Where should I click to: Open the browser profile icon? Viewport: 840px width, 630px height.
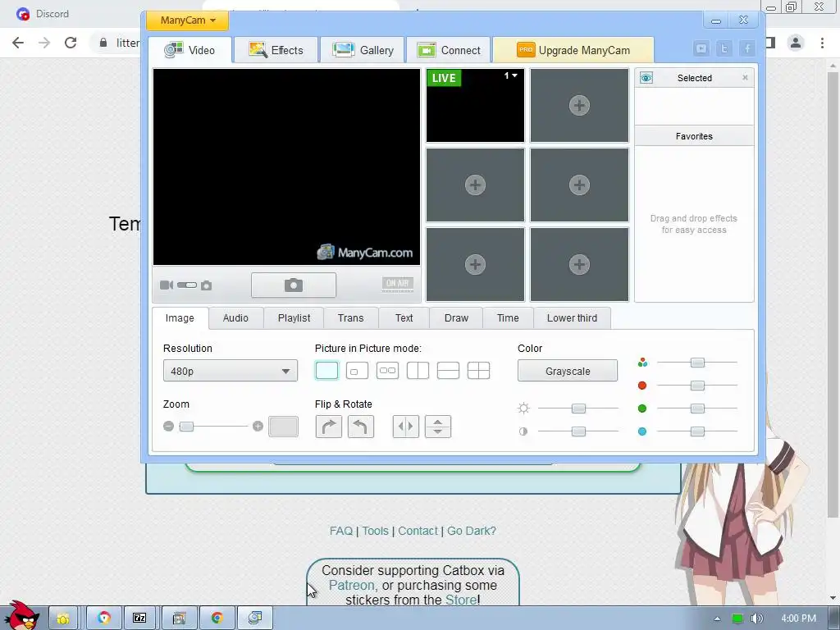click(796, 43)
